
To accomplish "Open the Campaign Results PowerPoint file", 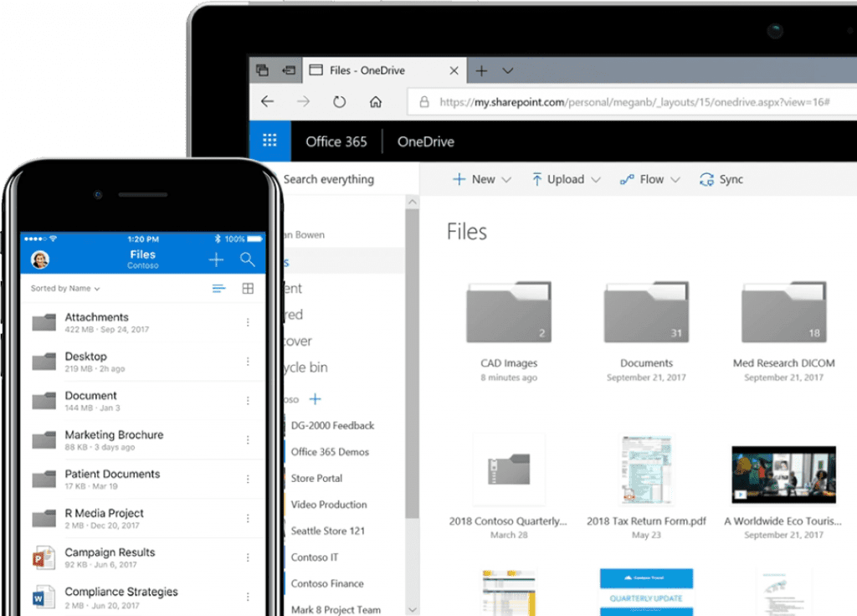I will (142, 557).
